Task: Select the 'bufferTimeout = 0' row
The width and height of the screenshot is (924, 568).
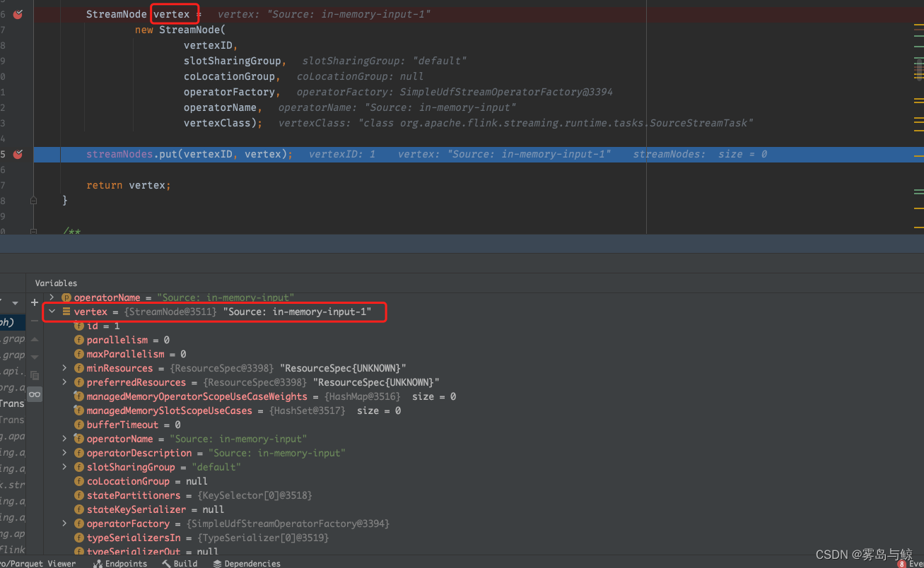Action: pyautogui.click(x=127, y=425)
